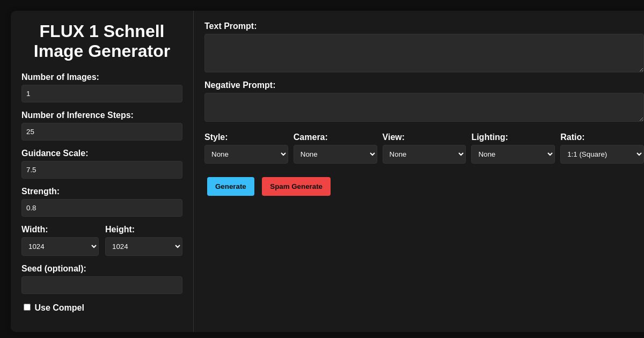
Task: Expand the Width dropdown set to 1024
Action: click(x=60, y=246)
